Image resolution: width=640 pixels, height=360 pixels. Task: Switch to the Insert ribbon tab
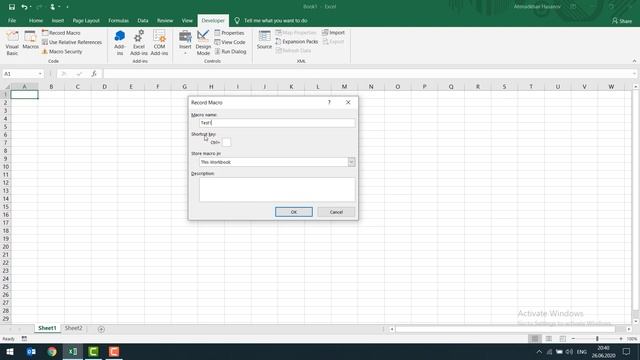[x=58, y=20]
